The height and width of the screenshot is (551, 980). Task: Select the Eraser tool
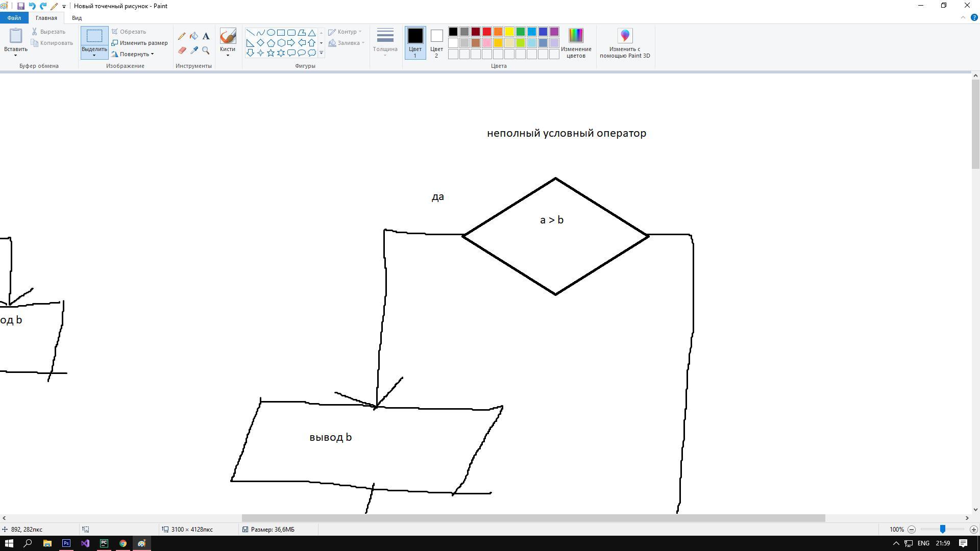tap(182, 51)
